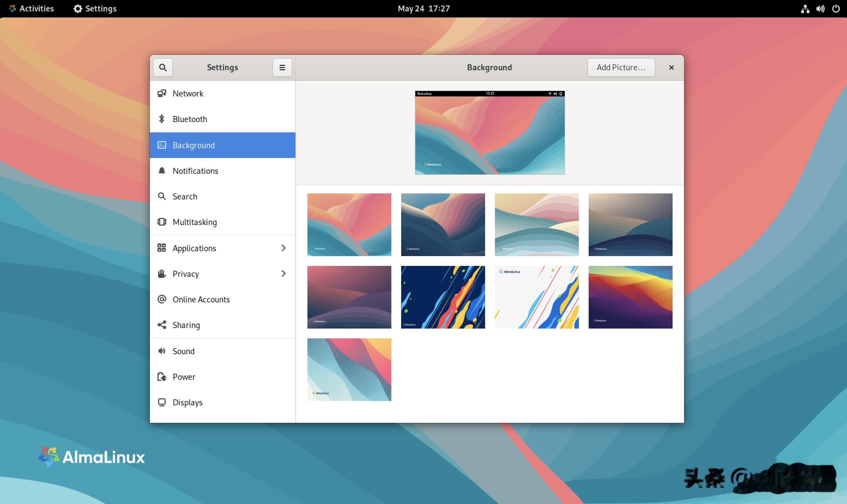Open the system power menu in top bar
The width and height of the screenshot is (847, 504).
(836, 8)
